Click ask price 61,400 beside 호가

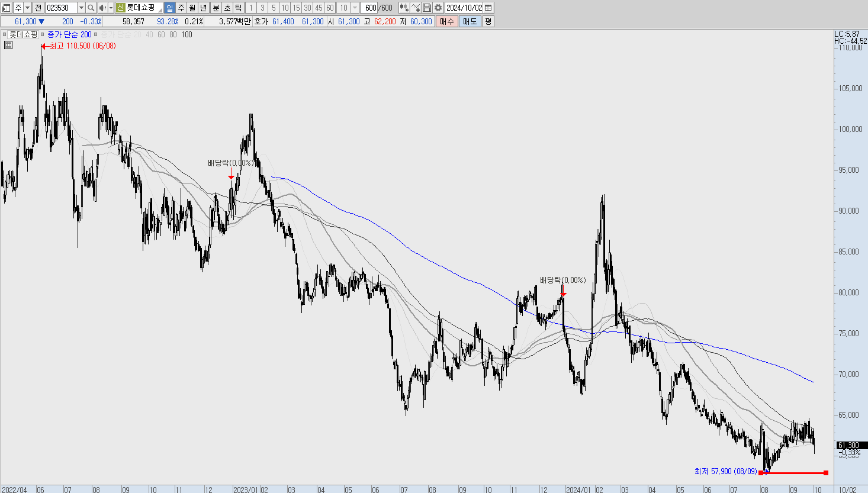(x=283, y=21)
